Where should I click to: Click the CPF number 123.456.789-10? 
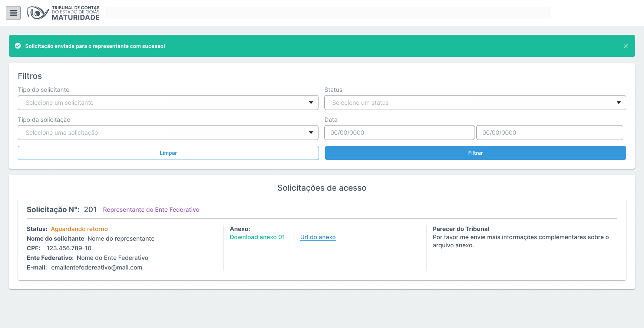pyautogui.click(x=69, y=248)
